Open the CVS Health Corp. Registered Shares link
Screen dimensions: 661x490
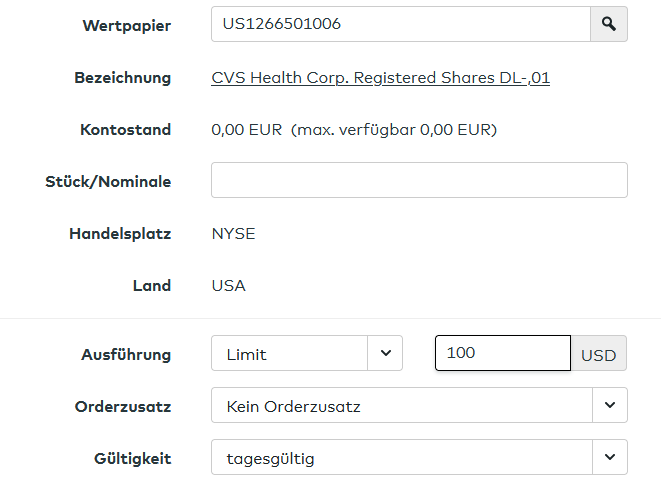[x=380, y=77]
